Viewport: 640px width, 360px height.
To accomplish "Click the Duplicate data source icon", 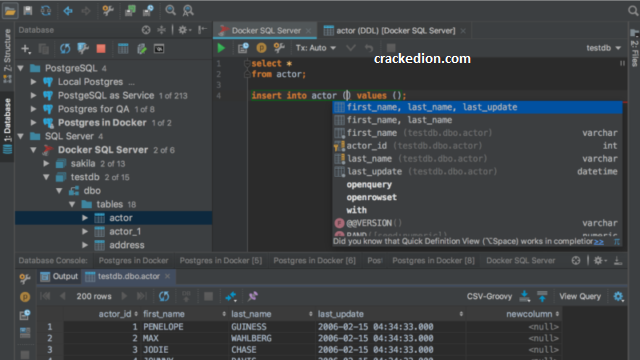I will coord(43,49).
